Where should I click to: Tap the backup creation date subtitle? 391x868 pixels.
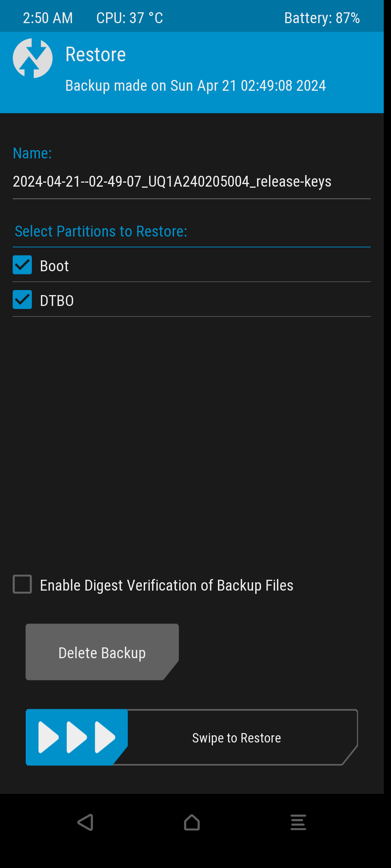pos(195,86)
